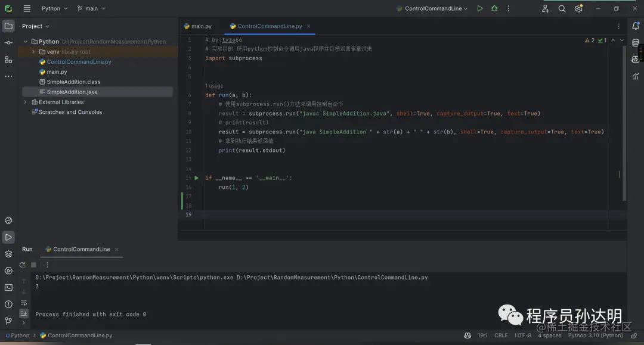Expand the venv folder
Viewport: 644px width, 345px height.
click(x=33, y=52)
